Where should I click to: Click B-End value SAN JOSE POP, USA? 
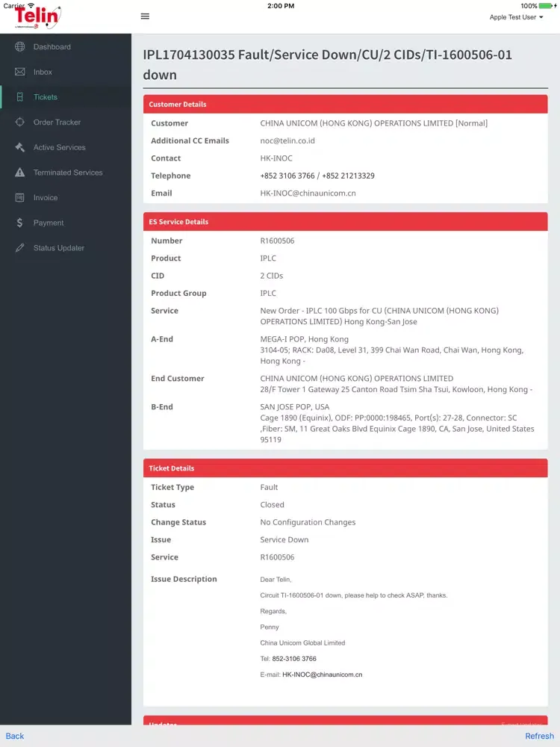pos(294,407)
